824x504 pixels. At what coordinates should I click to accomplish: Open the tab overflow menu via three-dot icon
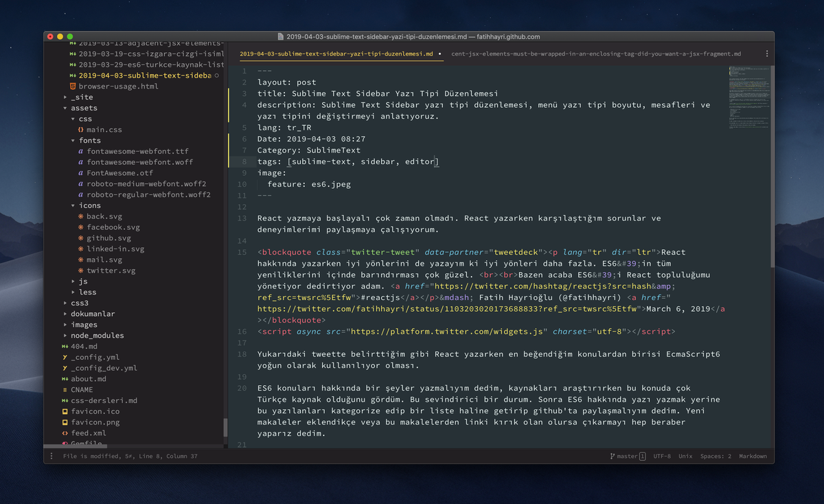pyautogui.click(x=767, y=53)
